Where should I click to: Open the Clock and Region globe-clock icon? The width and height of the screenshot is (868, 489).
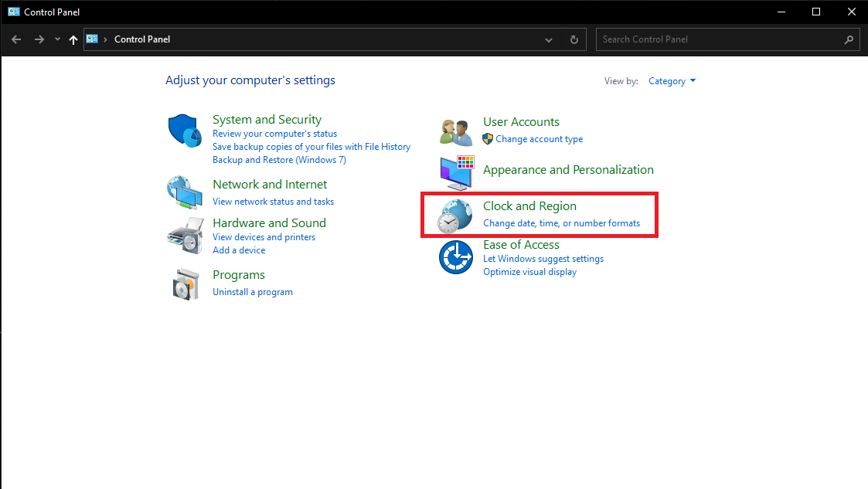pyautogui.click(x=455, y=216)
